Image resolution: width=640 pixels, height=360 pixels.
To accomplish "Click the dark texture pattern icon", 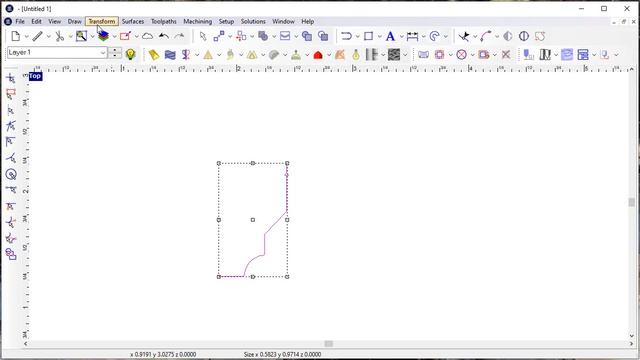I will [394, 54].
